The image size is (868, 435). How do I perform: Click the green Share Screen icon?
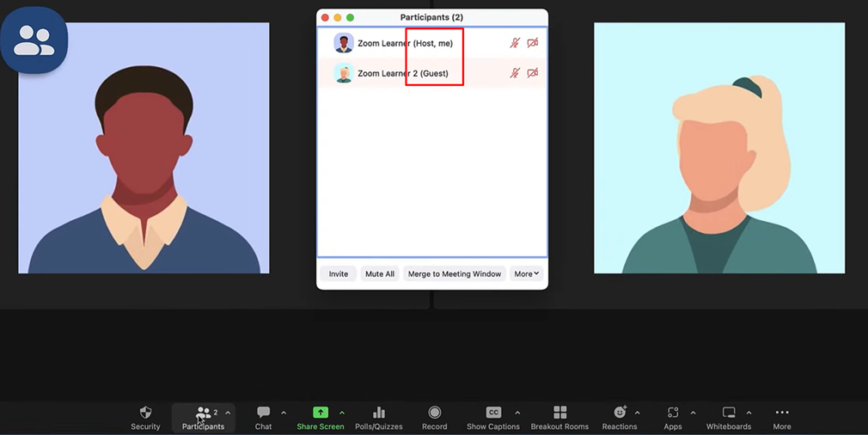point(321,413)
